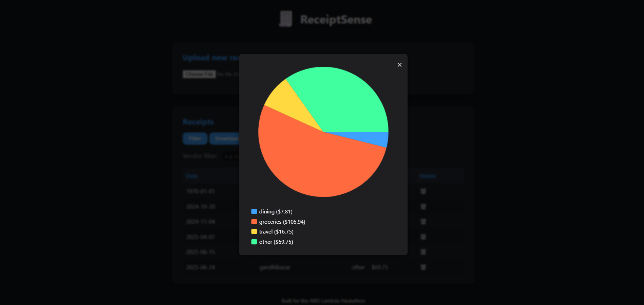
Task: Click the 2025-06-15 date cell
Action: 201,252
